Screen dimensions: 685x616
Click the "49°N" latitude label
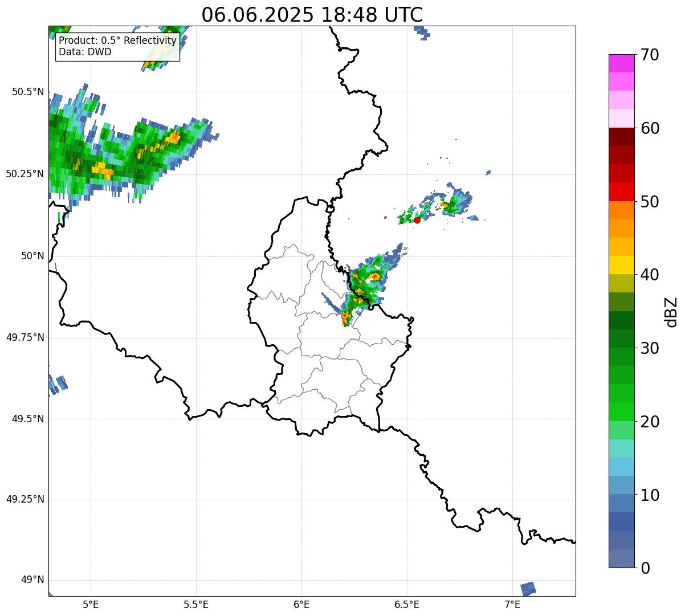click(x=32, y=580)
